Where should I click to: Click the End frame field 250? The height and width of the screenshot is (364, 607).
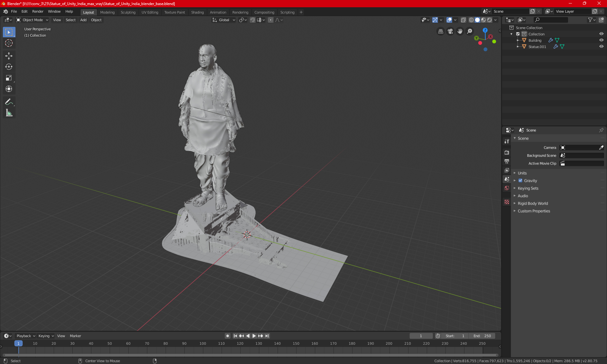pyautogui.click(x=482, y=336)
